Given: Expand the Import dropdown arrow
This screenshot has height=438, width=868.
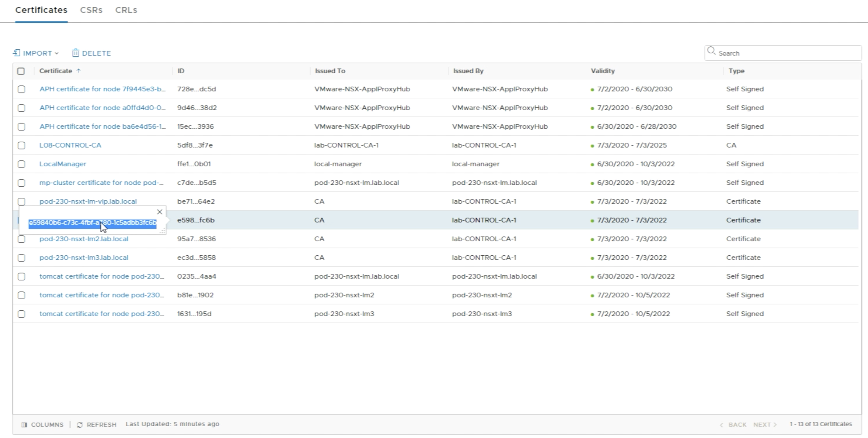Looking at the screenshot, I should pyautogui.click(x=57, y=53).
